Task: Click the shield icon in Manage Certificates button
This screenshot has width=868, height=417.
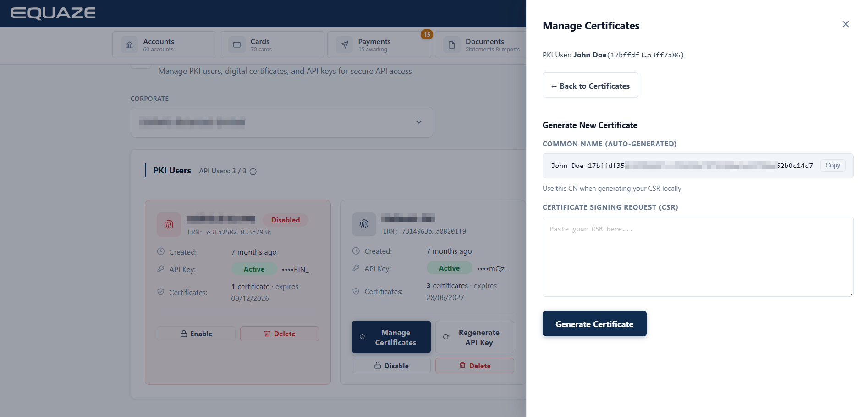Action: click(x=362, y=337)
